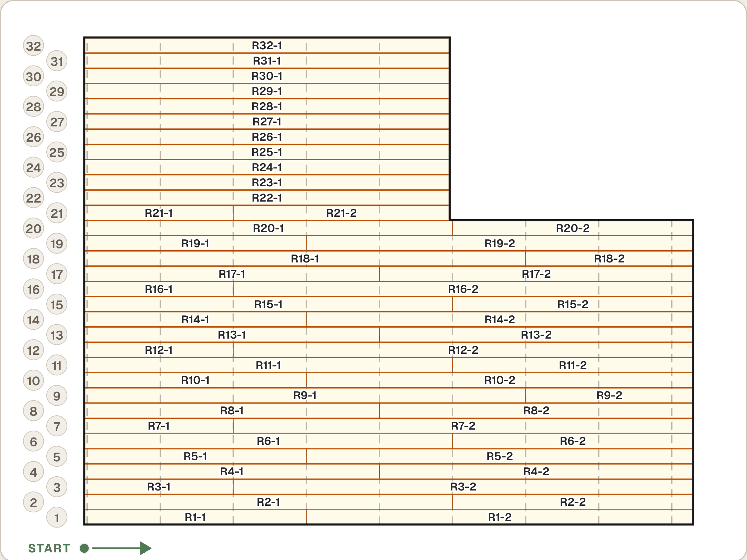Click the row 1 circular marker
Screen dimensions: 747x560
57,517
